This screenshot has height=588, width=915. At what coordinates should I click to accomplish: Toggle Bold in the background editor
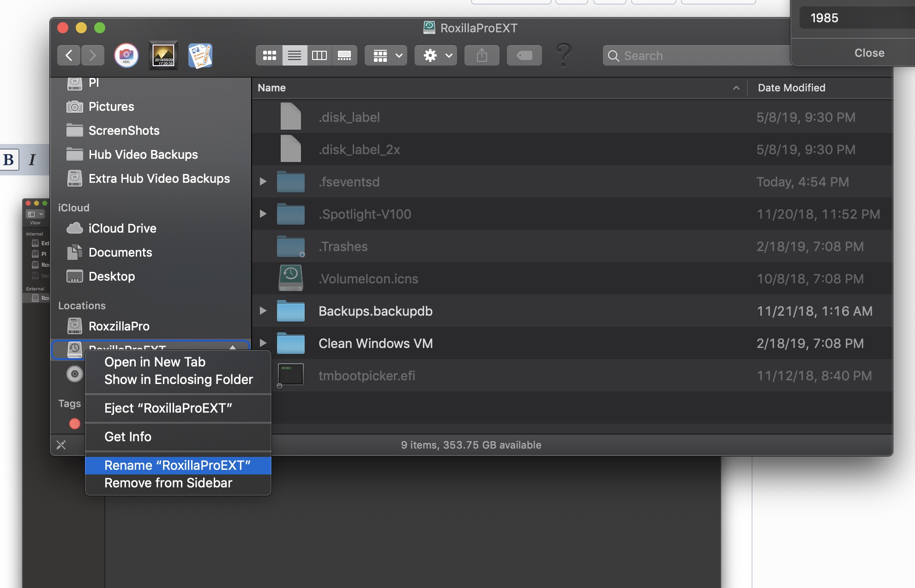click(9, 160)
